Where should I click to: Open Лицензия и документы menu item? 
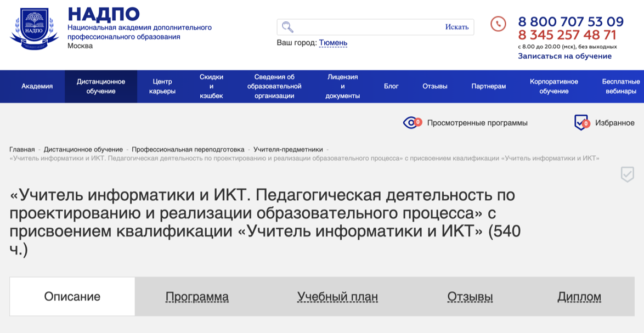click(x=343, y=86)
